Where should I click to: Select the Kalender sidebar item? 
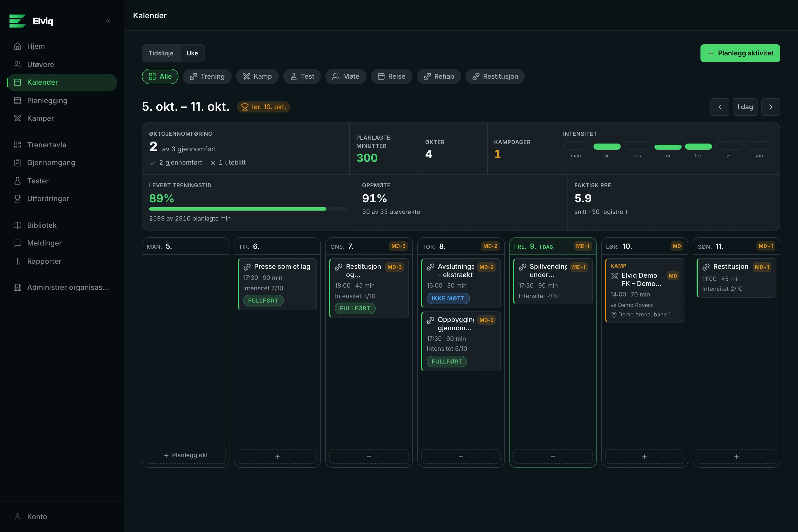62,83
